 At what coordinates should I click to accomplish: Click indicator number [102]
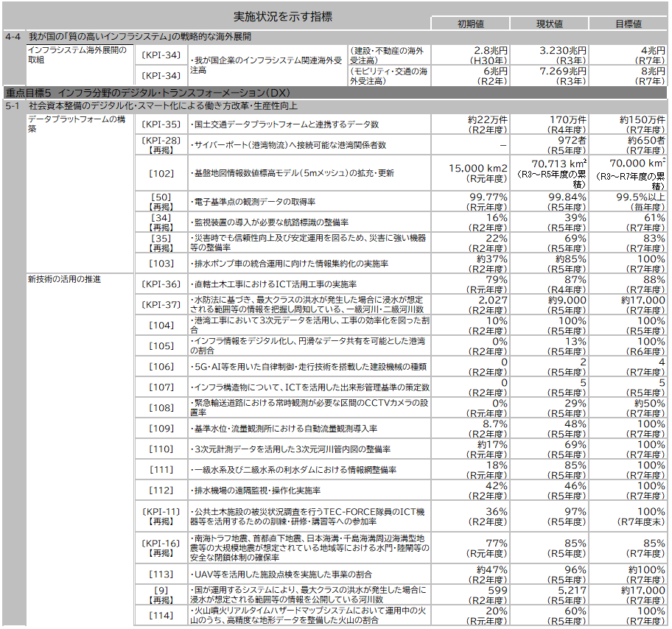pyautogui.click(x=161, y=173)
